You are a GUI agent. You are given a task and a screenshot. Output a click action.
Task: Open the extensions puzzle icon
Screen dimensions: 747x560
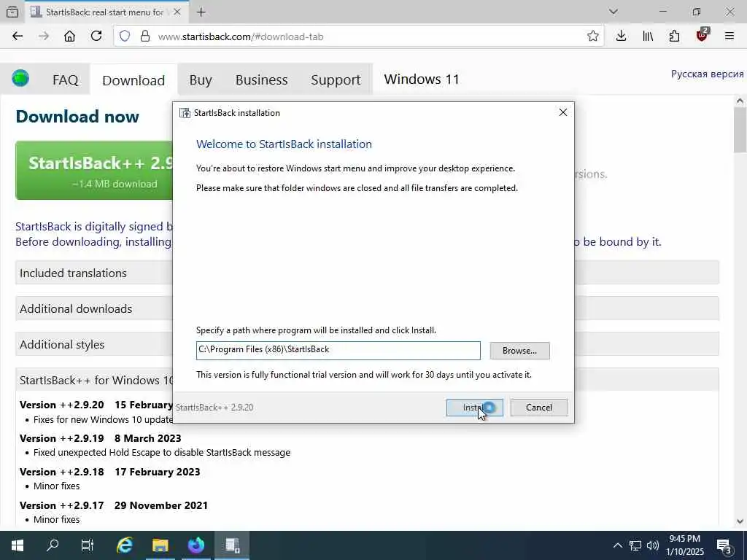(x=674, y=36)
